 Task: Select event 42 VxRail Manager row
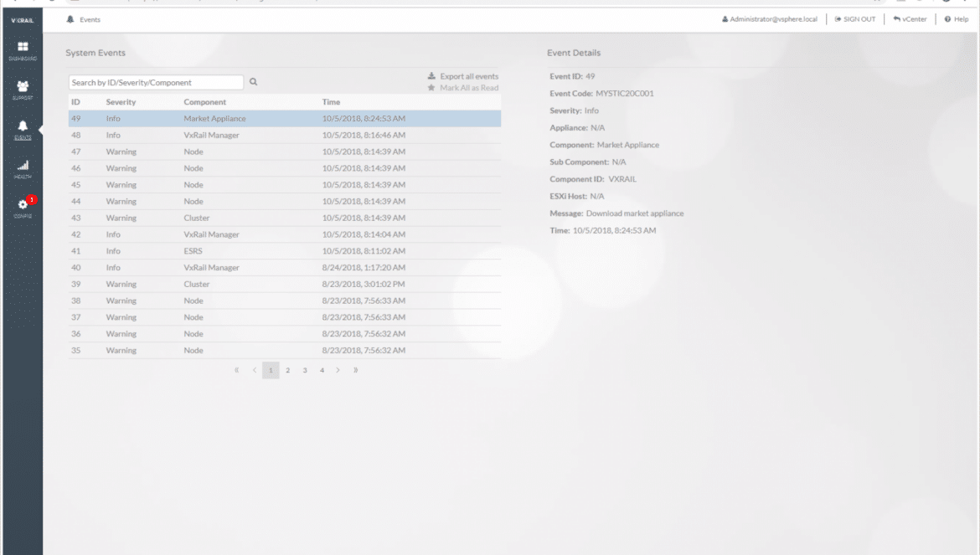[x=285, y=234]
